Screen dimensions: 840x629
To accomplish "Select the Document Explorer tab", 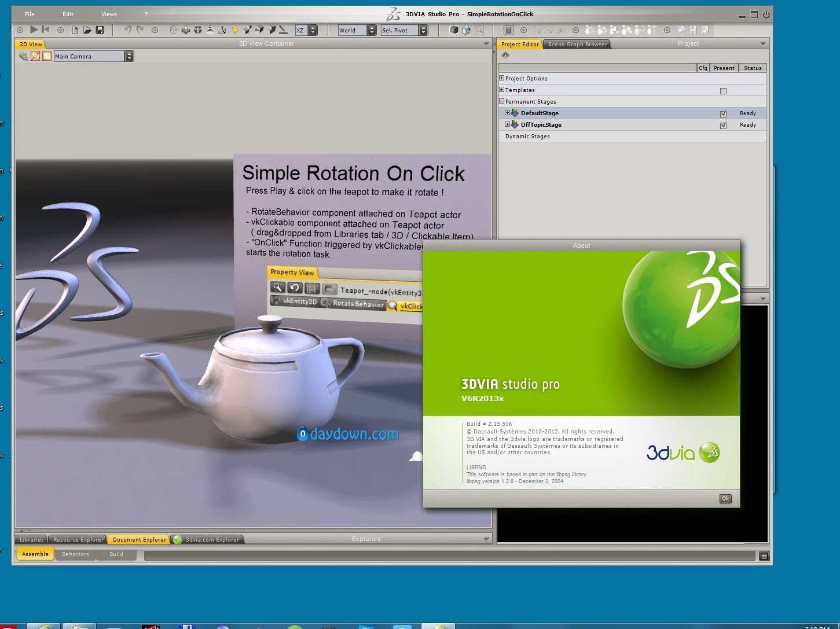I will pos(139,539).
